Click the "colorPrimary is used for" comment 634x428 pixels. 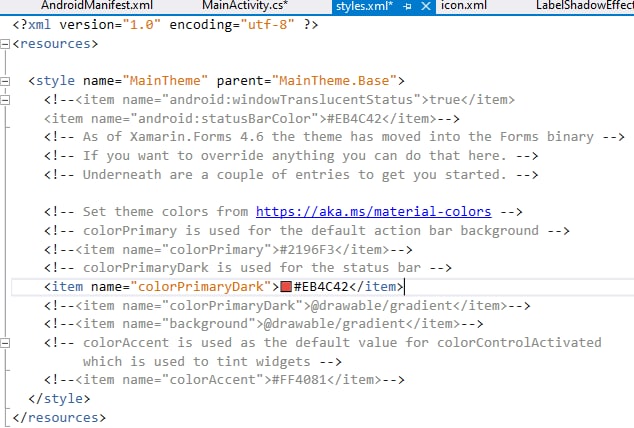tap(307, 230)
